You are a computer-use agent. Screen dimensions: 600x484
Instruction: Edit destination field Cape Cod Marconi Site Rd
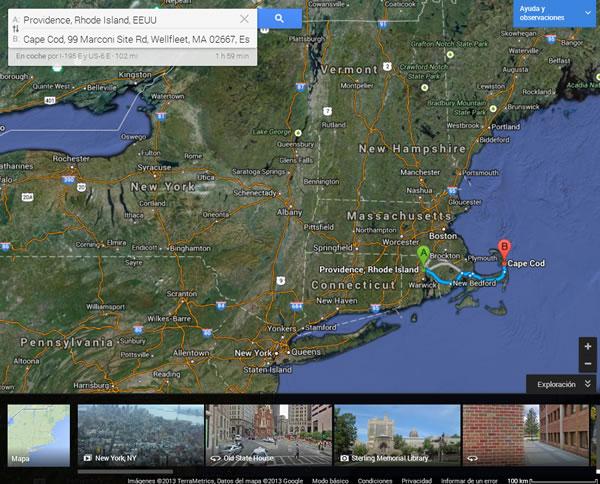coord(136,39)
